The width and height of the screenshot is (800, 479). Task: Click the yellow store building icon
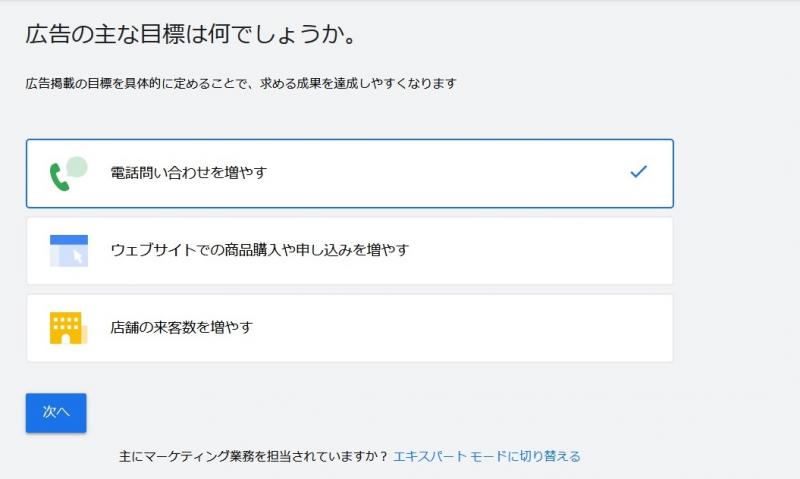(67, 328)
